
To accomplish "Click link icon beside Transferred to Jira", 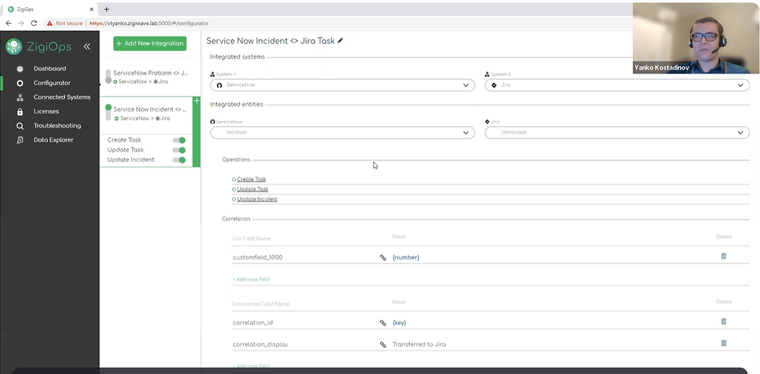I will coord(383,344).
